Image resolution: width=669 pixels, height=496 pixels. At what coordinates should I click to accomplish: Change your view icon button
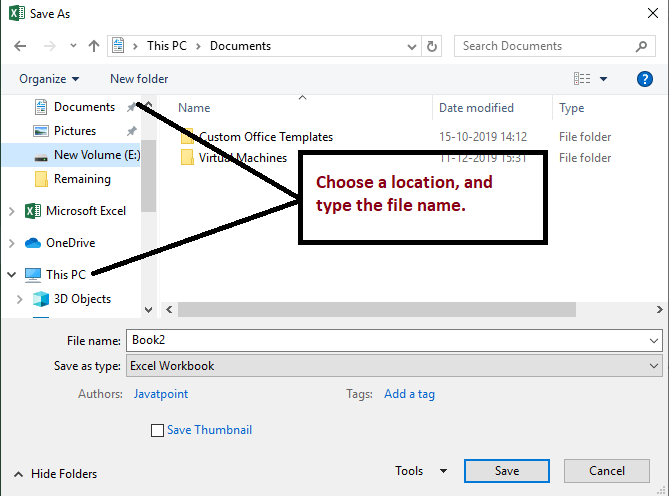click(x=582, y=78)
